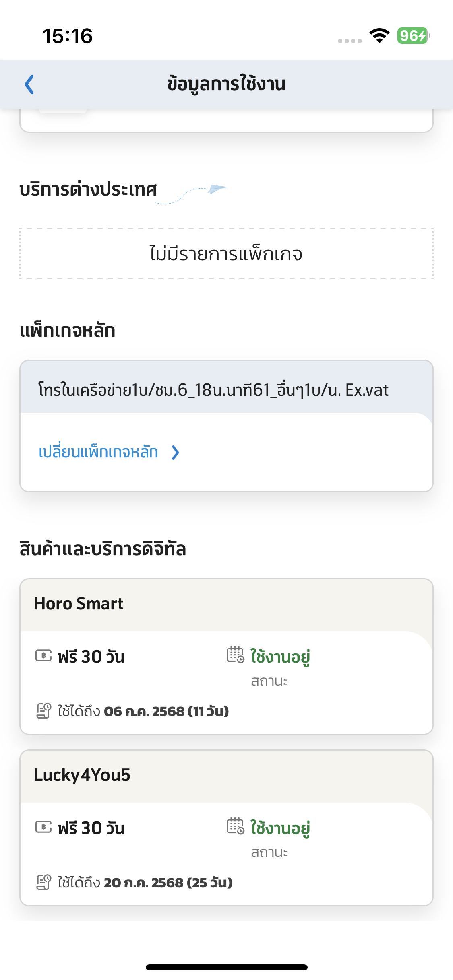This screenshot has width=453, height=980.
Task: Select the Horo Smart card header
Action: [226, 605]
